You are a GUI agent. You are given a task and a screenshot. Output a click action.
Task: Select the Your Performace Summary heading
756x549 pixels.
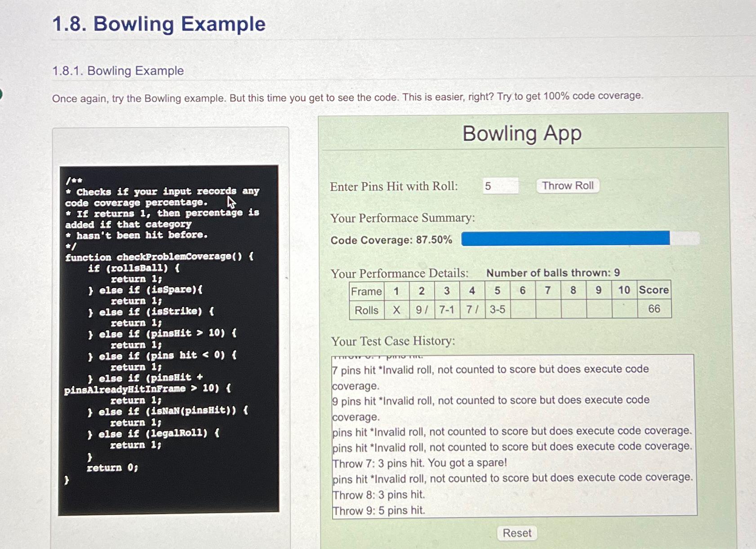coord(403,218)
